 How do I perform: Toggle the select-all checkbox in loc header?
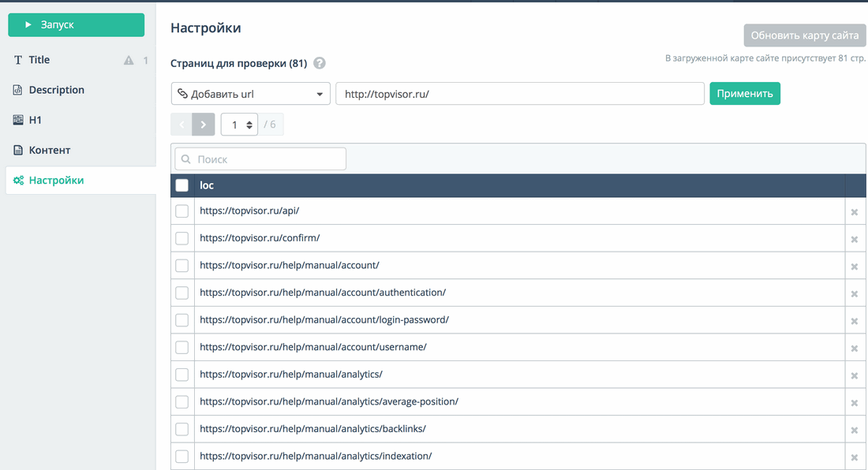[182, 185]
